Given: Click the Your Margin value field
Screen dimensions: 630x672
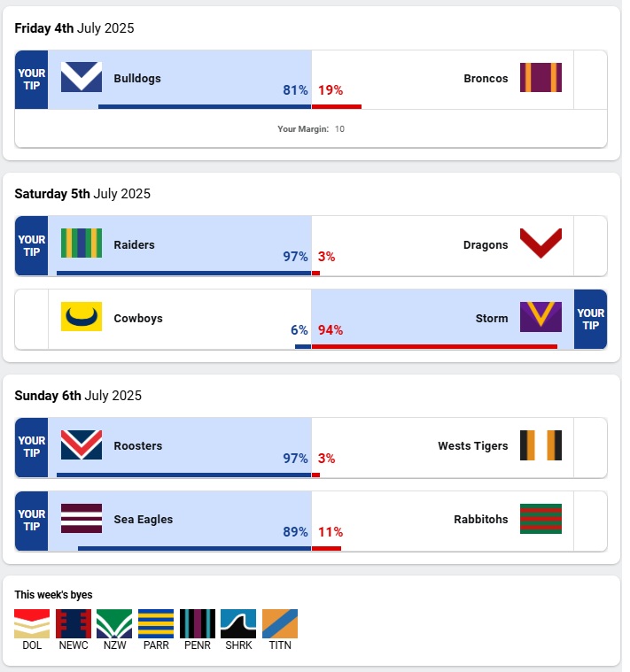Looking at the screenshot, I should click(x=339, y=129).
